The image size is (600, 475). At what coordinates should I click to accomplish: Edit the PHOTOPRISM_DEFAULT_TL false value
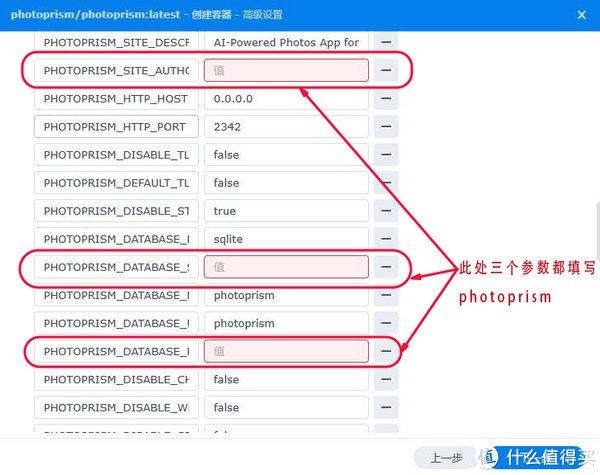[286, 183]
